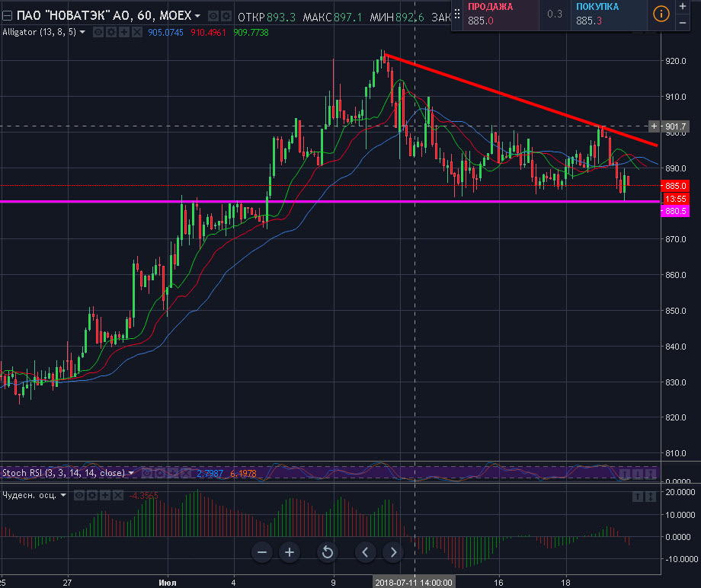Image resolution: width=701 pixels, height=588 pixels.
Task: Open Alligator indicator dropdown arrow
Action: [82, 32]
